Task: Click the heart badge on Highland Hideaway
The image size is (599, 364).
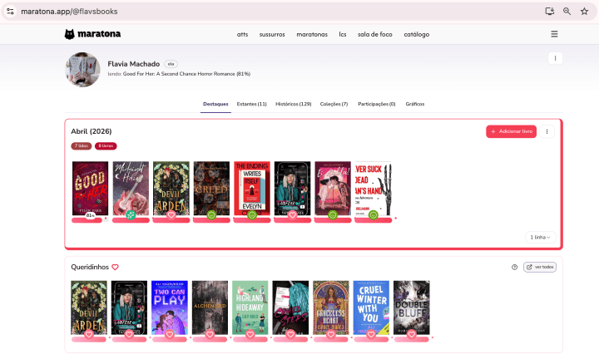Action: [250, 334]
